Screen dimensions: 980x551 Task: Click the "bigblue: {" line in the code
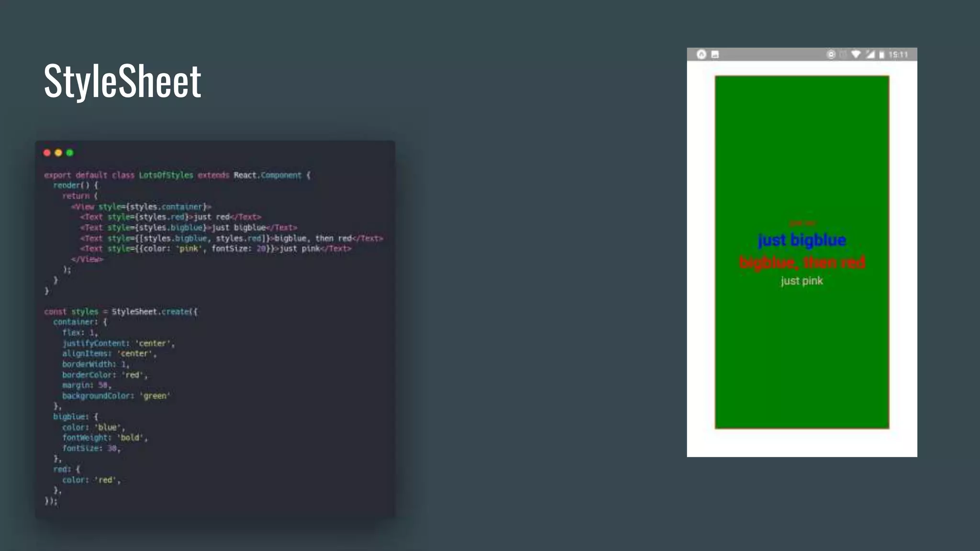76,417
